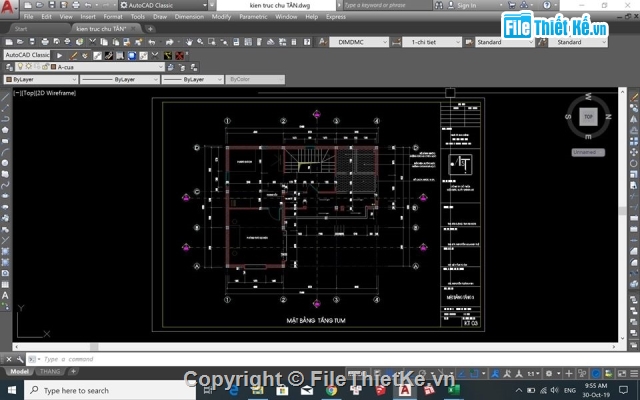The height and width of the screenshot is (400, 640).
Task: Open the Help question mark toolbar icon
Action: coord(307,42)
